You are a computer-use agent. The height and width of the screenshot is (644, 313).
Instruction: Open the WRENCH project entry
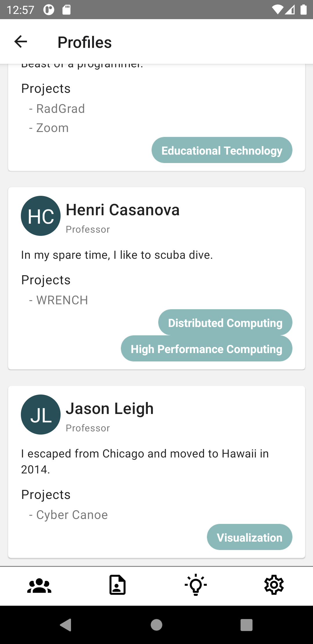tap(62, 300)
